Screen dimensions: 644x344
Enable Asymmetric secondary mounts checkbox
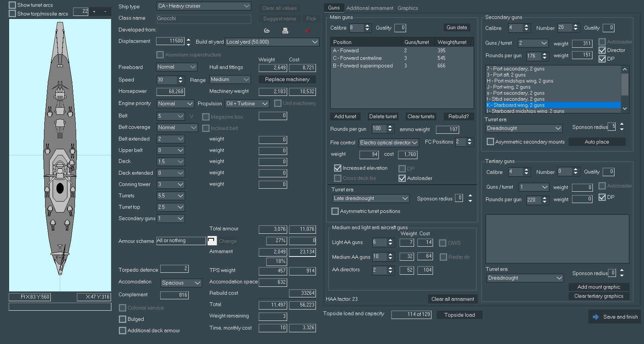490,142
